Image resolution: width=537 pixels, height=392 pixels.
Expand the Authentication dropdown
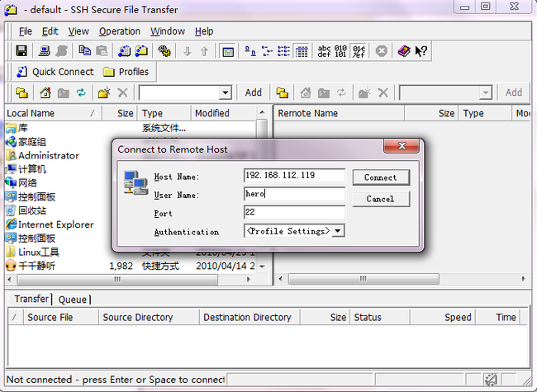pos(338,231)
